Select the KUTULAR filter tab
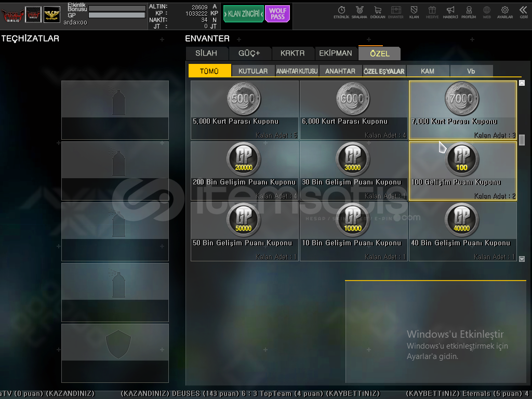 (253, 71)
